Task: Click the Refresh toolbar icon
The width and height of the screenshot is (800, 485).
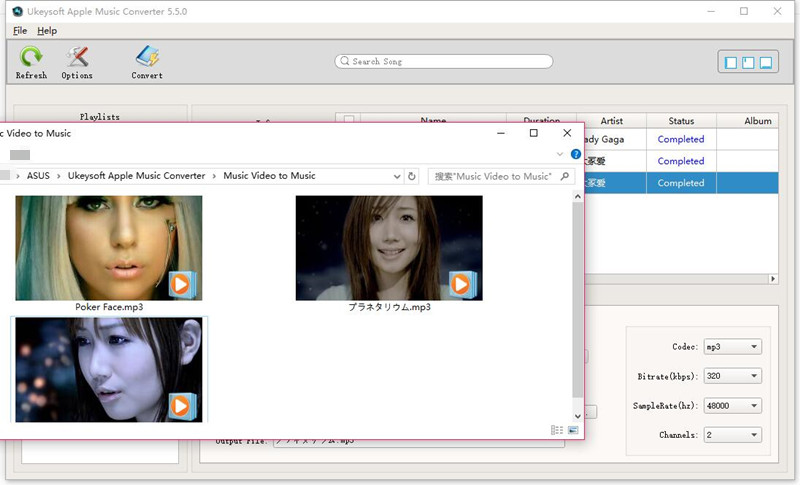Action: click(x=31, y=57)
